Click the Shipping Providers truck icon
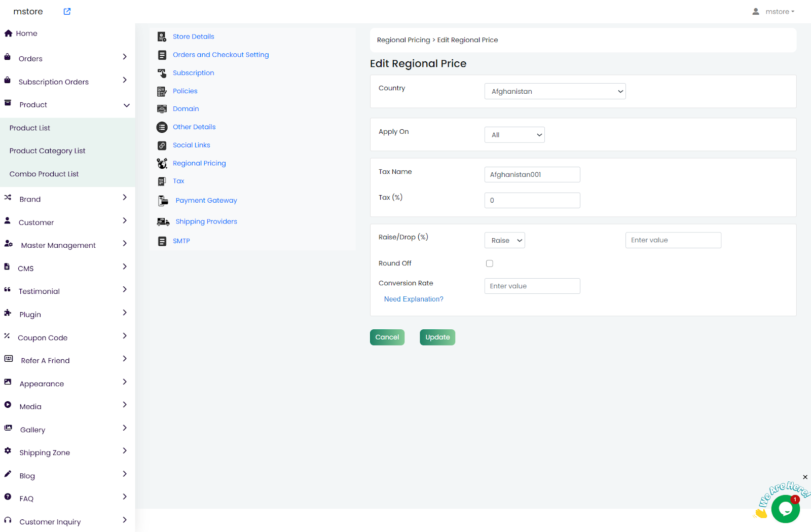The width and height of the screenshot is (811, 532). click(x=163, y=222)
